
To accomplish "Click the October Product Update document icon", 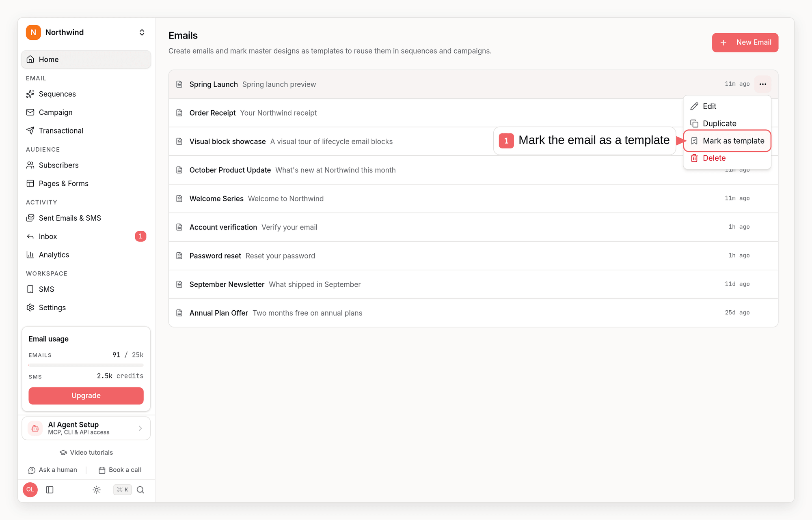I will tap(179, 170).
